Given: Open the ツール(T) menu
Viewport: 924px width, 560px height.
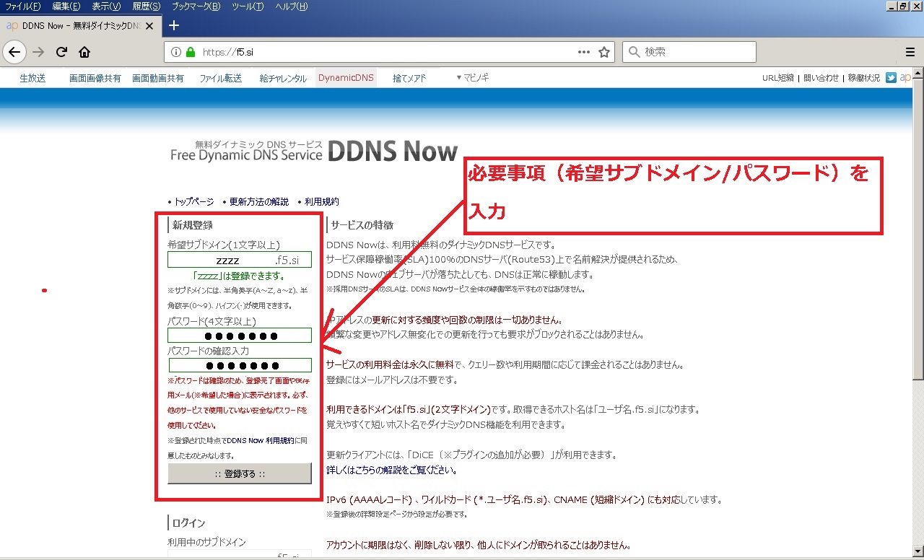Looking at the screenshot, I should (248, 6).
